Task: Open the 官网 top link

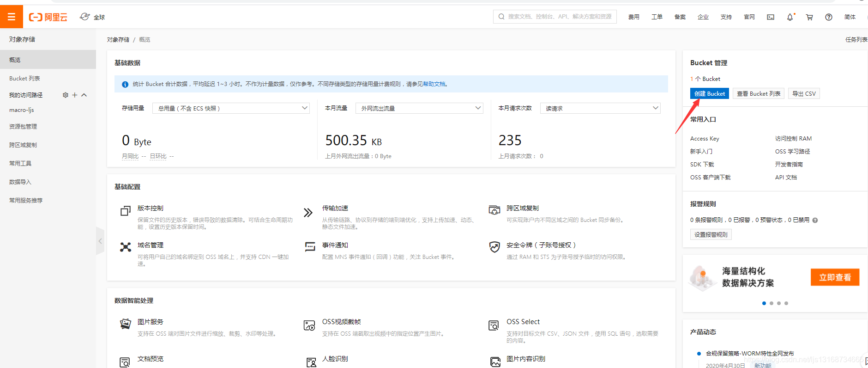Action: tap(749, 17)
